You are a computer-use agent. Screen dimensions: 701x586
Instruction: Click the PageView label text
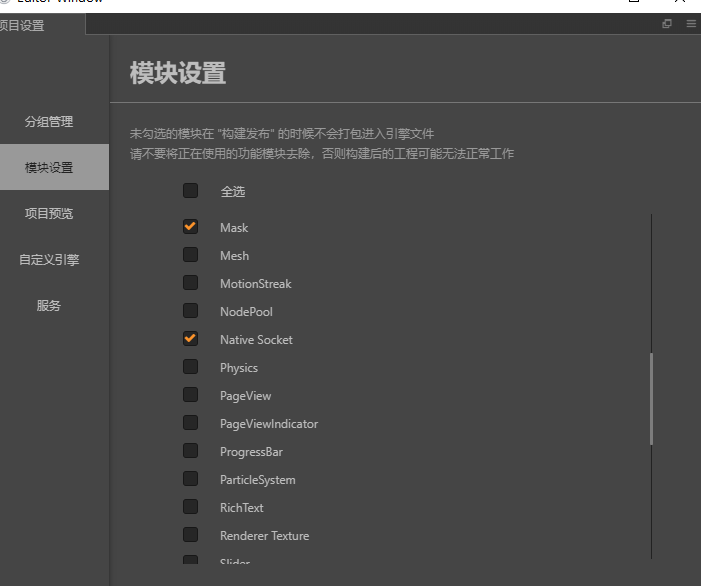[245, 396]
